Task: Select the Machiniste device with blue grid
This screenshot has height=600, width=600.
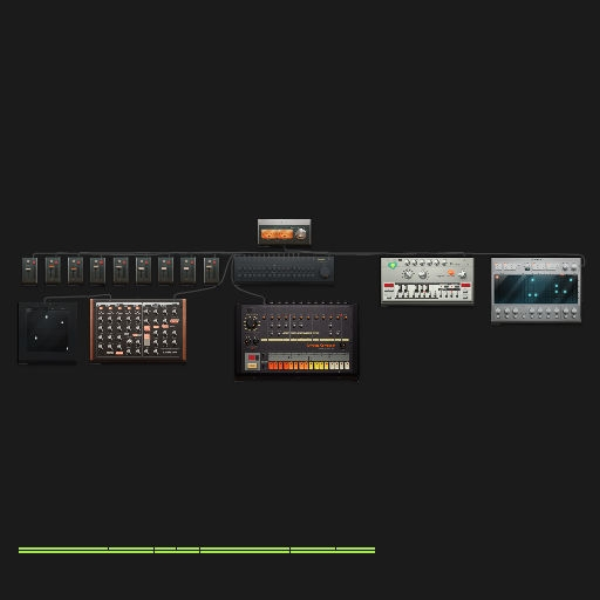Action: tap(536, 290)
